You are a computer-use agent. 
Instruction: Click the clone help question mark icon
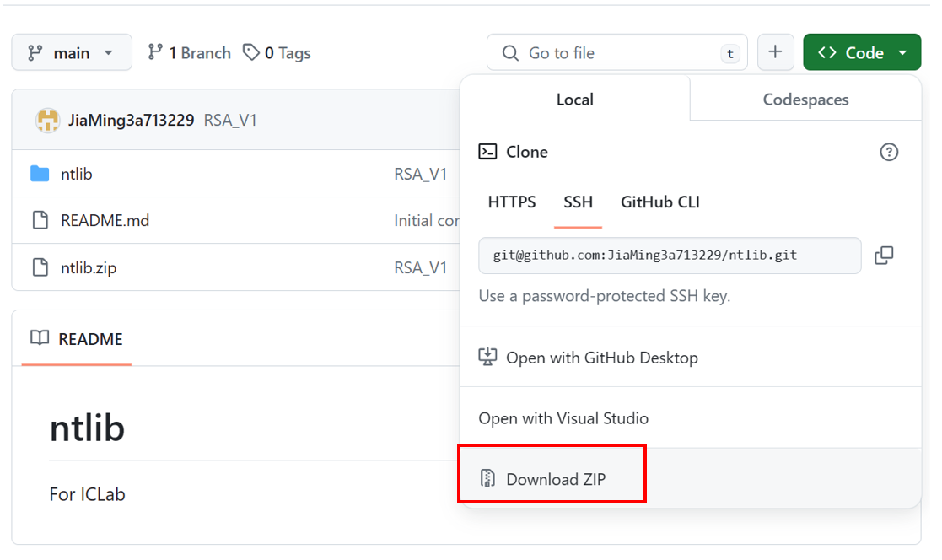(889, 152)
